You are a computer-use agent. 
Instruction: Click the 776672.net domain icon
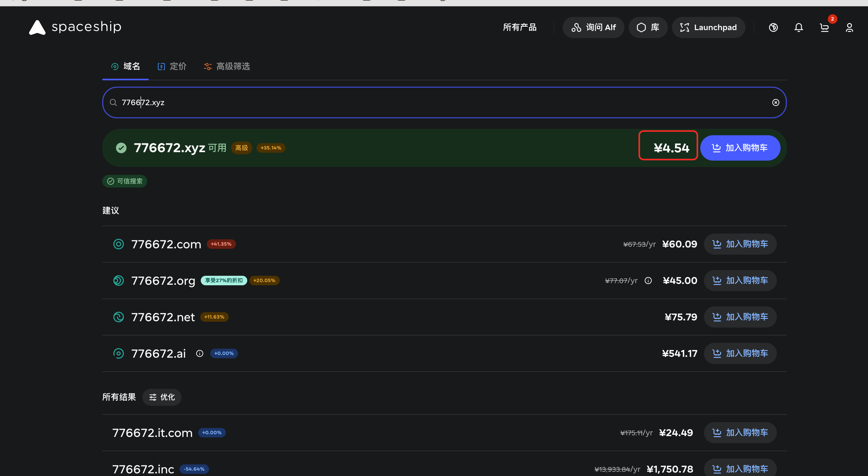(119, 317)
